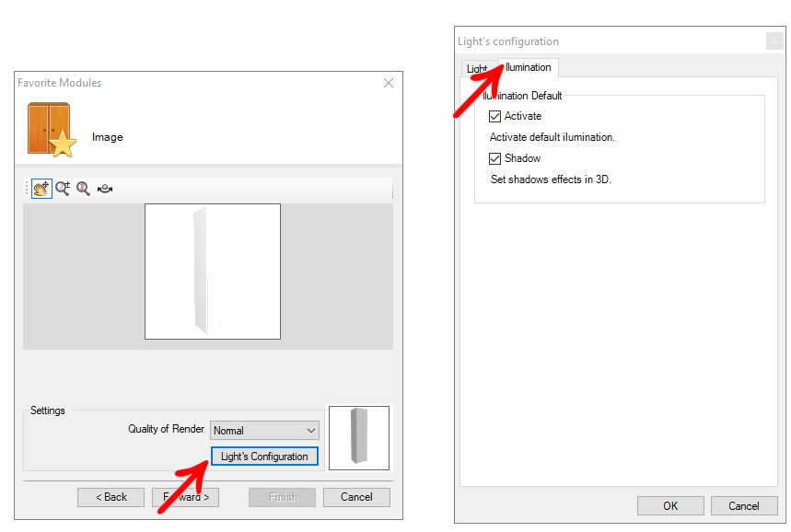791x532 pixels.
Task: Select the Ilumination tab
Action: (529, 67)
